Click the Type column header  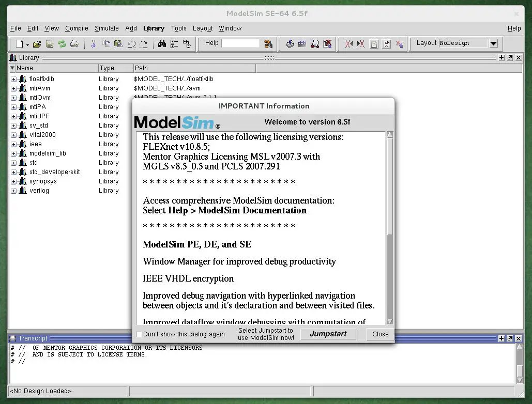pyautogui.click(x=116, y=68)
